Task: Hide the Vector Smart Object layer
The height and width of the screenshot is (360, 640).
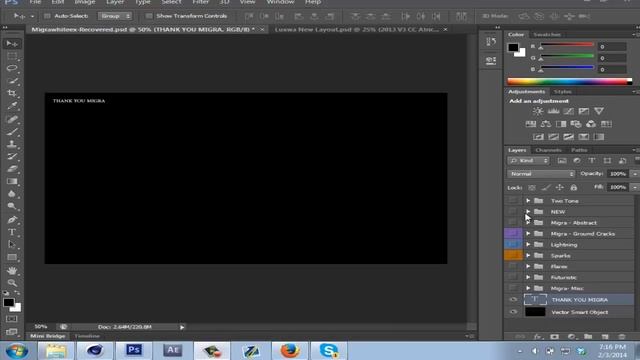Action: [513, 312]
